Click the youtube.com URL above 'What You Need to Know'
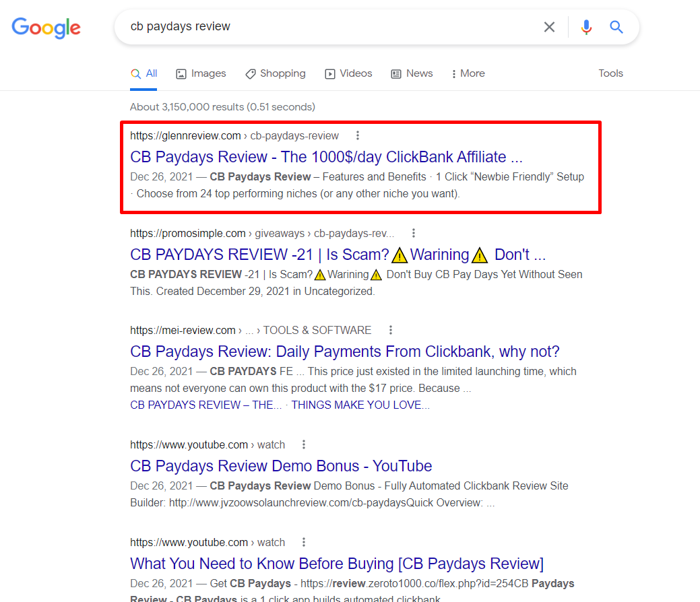 coord(207,543)
